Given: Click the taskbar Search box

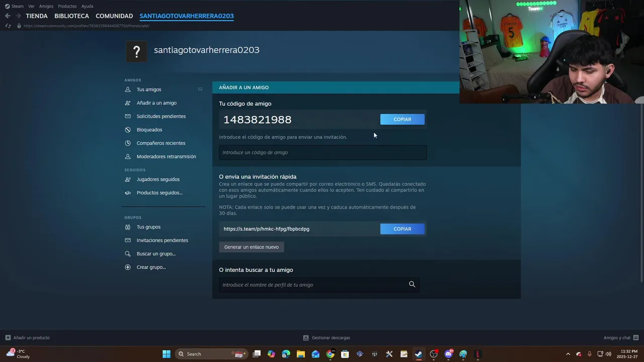Looking at the screenshot, I should click(x=211, y=354).
